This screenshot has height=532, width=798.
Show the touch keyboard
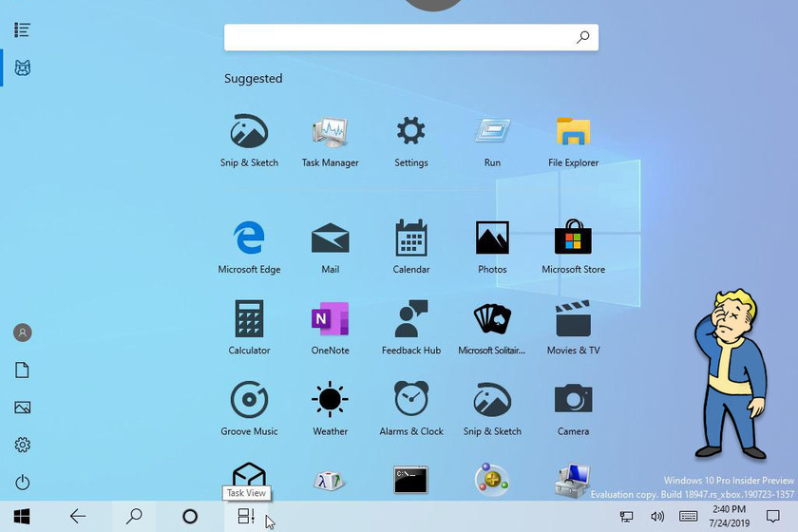[688, 517]
